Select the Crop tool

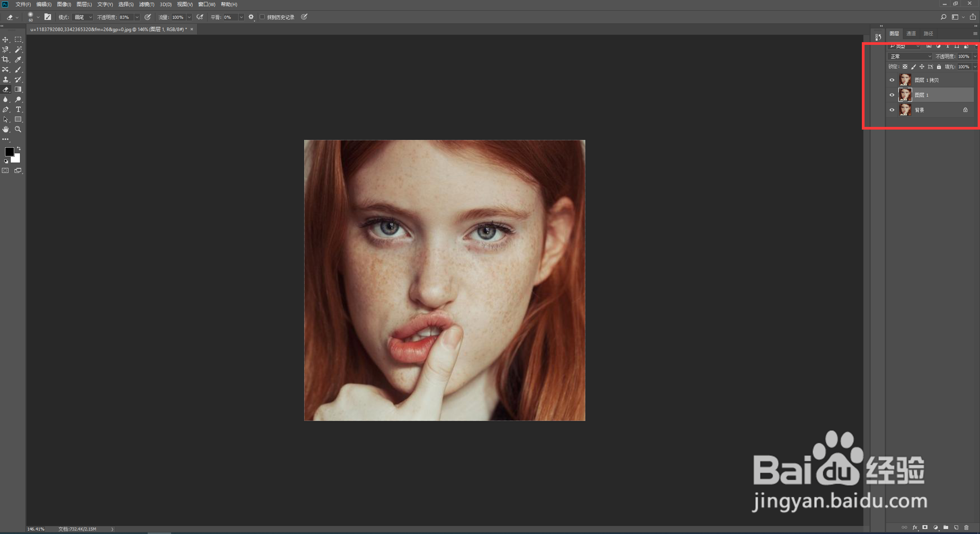pos(5,59)
